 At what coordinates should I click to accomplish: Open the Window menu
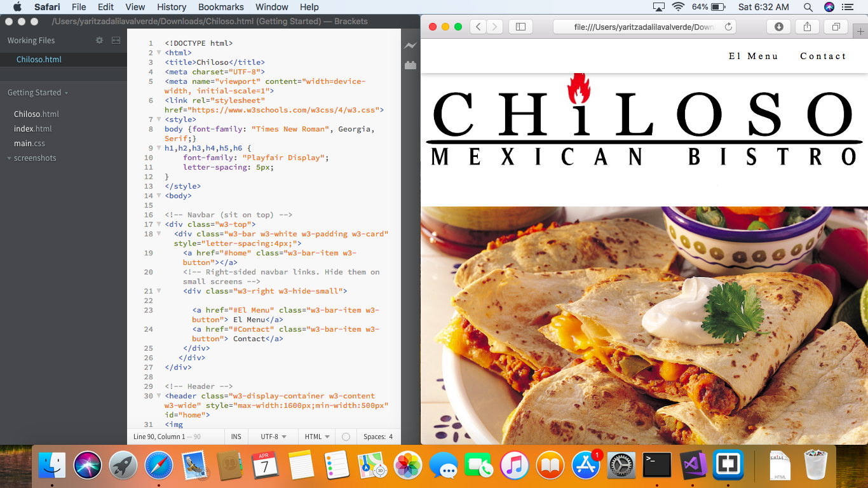point(272,7)
